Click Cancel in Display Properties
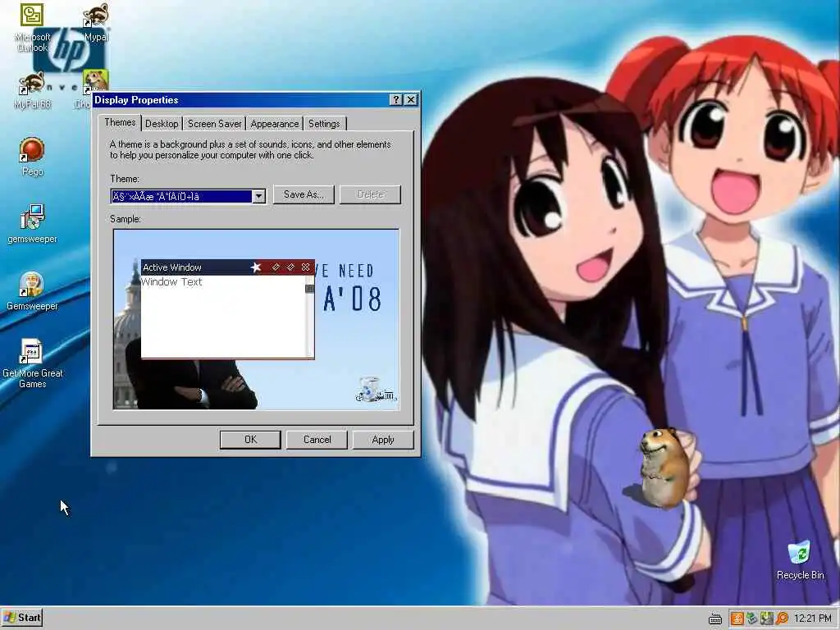840x630 pixels. click(317, 440)
